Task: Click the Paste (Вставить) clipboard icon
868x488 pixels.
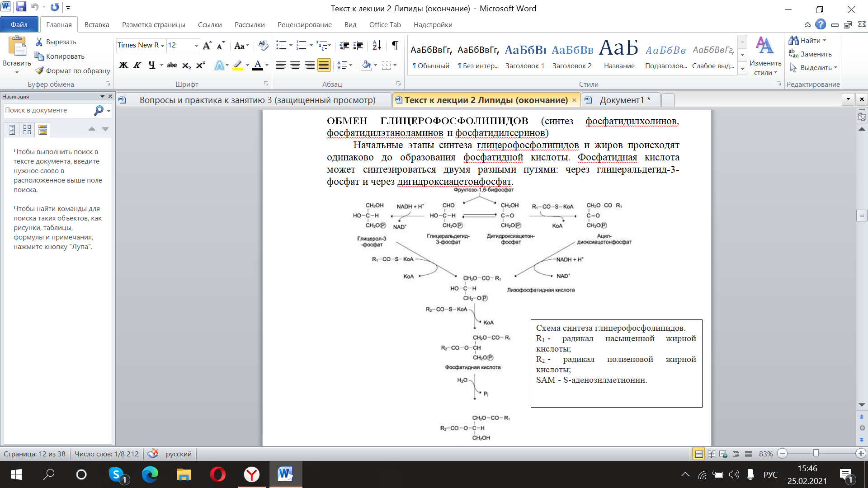Action: pyautogui.click(x=17, y=47)
